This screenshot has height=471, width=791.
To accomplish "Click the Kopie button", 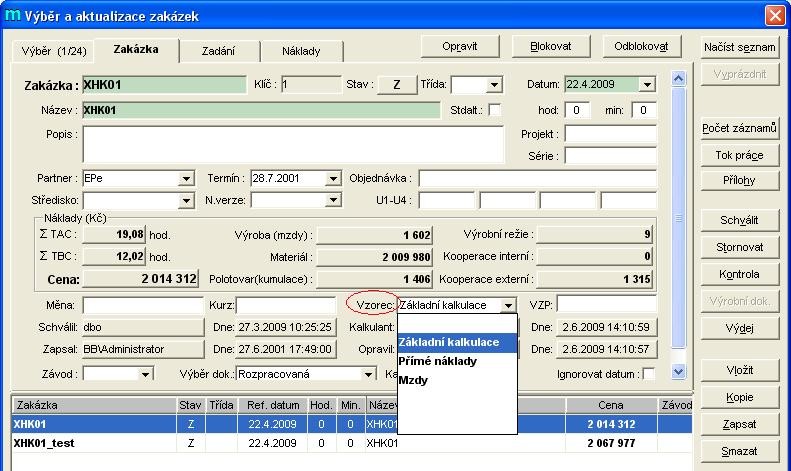I will pyautogui.click(x=740, y=397).
